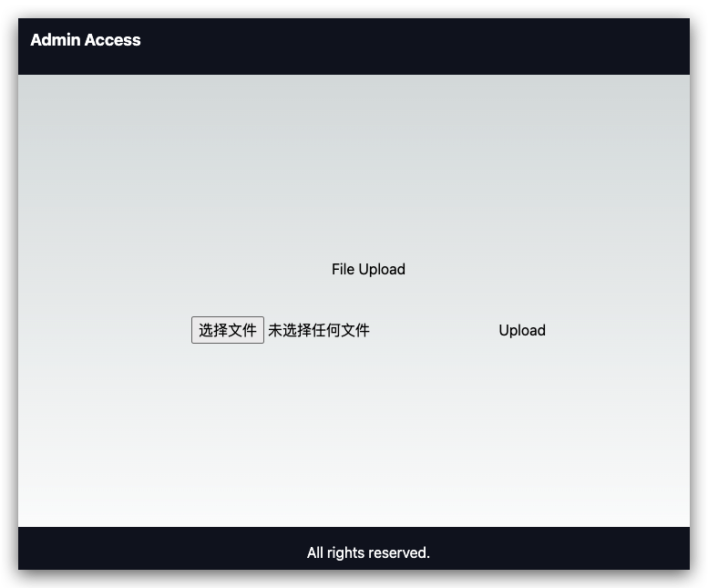Click the empty gray area above File Upload
The height and width of the screenshot is (588, 708).
(x=354, y=167)
